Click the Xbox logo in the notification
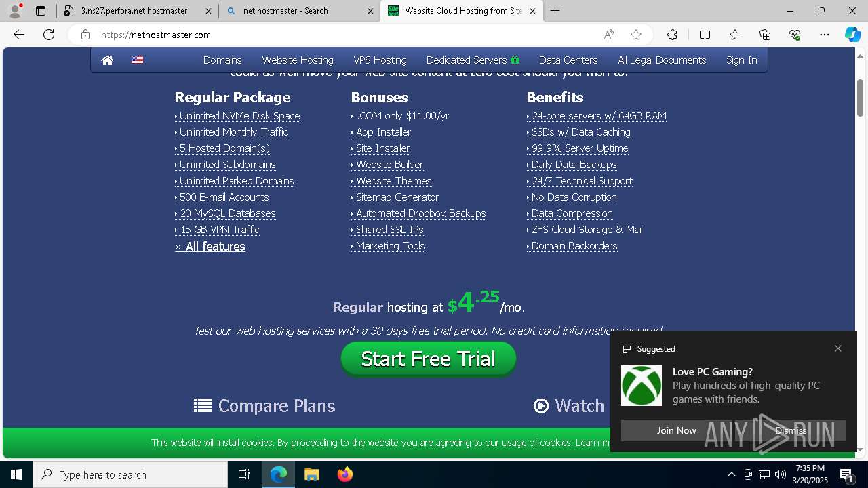 642,386
